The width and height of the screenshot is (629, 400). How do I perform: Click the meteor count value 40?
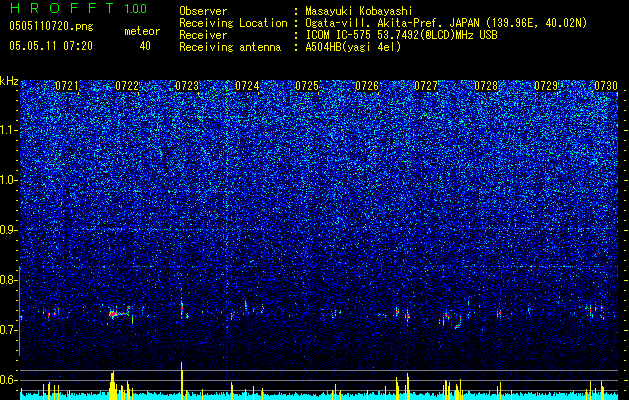pos(145,46)
